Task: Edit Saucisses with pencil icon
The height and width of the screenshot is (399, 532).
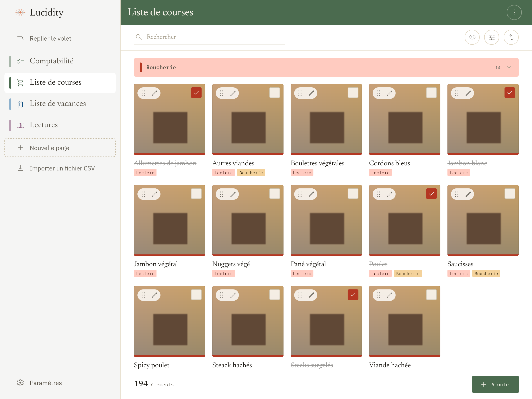Action: pos(468,194)
